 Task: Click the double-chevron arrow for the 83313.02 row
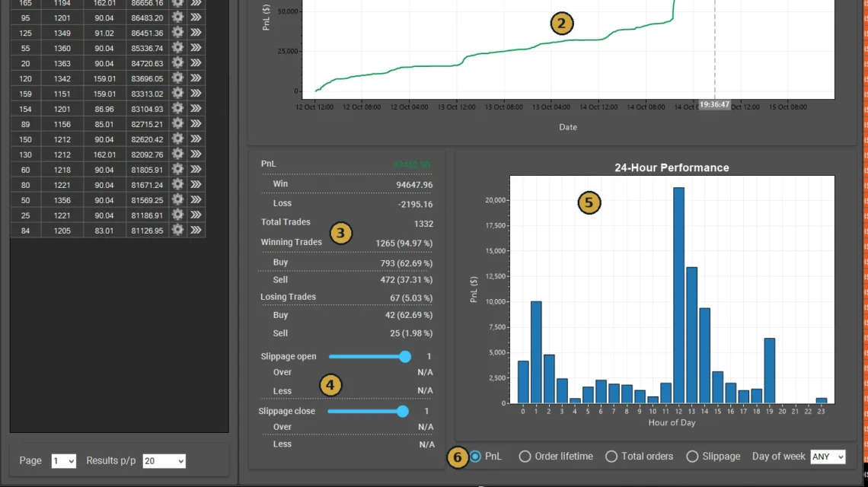(196, 94)
